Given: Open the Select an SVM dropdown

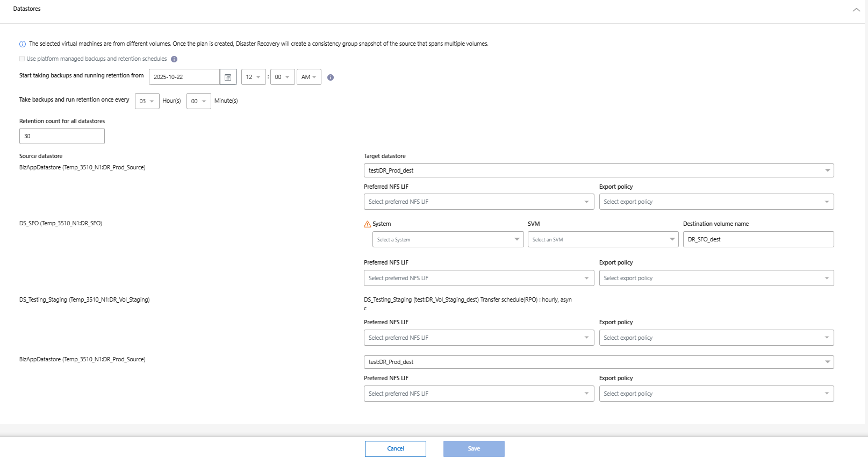Looking at the screenshot, I should coord(602,240).
